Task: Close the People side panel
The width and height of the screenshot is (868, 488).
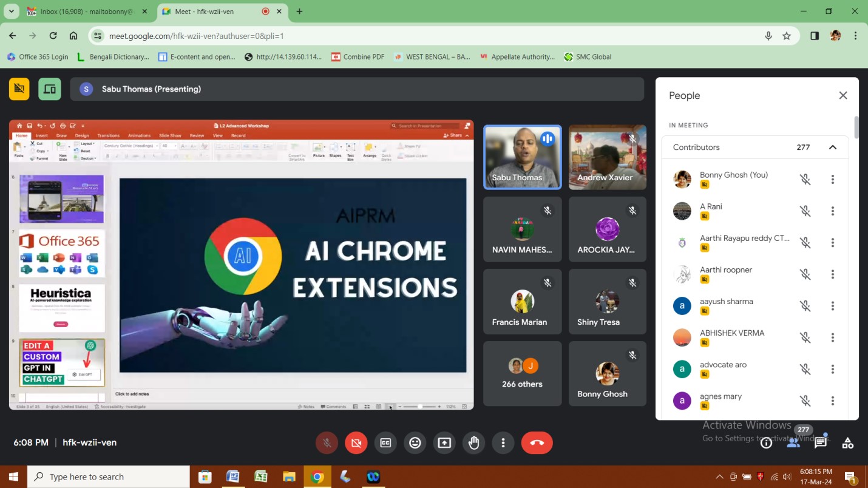Action: pos(843,95)
